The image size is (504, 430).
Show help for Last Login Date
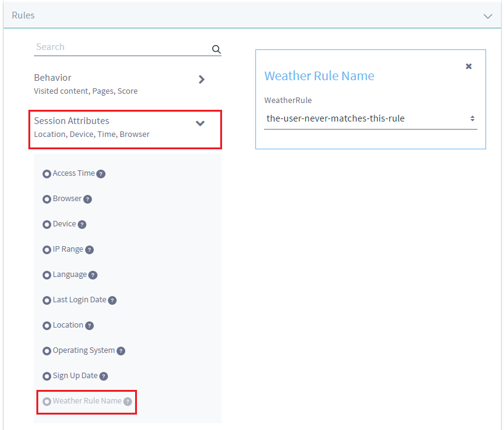[112, 300]
